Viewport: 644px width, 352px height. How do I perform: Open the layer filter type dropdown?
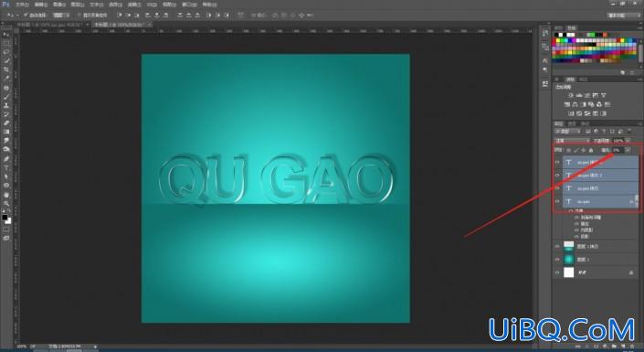tap(567, 131)
